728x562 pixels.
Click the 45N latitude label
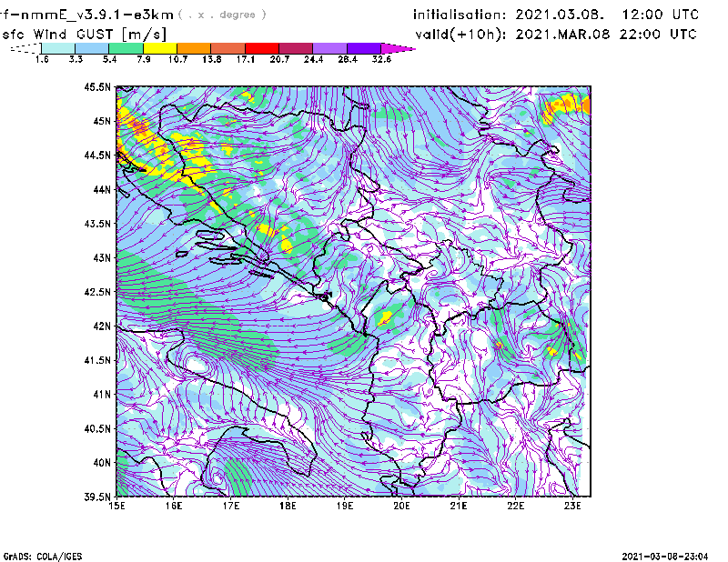click(x=102, y=121)
